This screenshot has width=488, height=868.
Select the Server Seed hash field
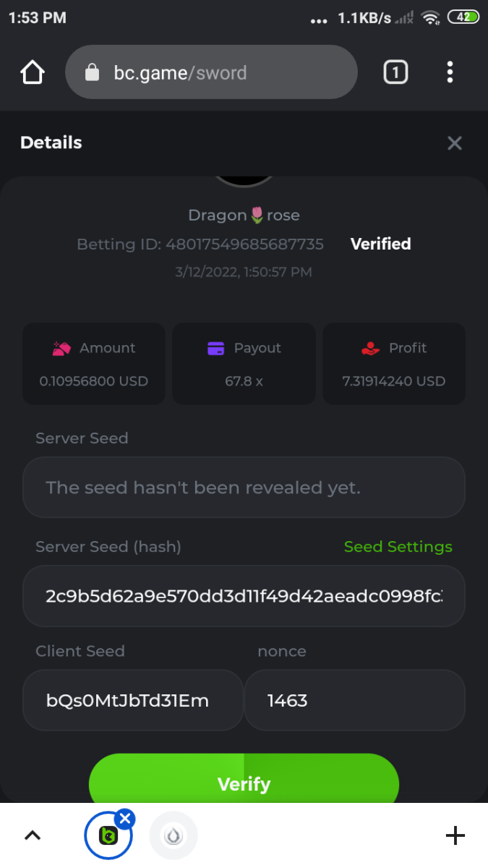pos(244,596)
